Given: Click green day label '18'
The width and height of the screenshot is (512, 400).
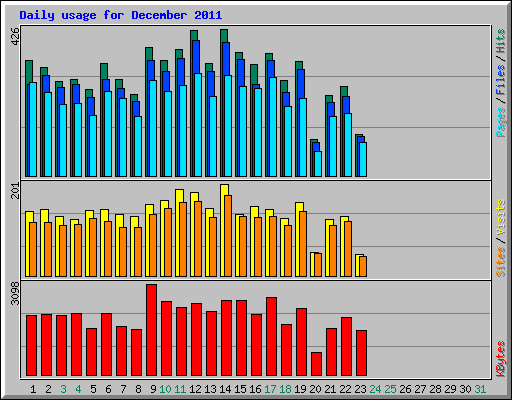Looking at the screenshot, I should pyautogui.click(x=285, y=389).
